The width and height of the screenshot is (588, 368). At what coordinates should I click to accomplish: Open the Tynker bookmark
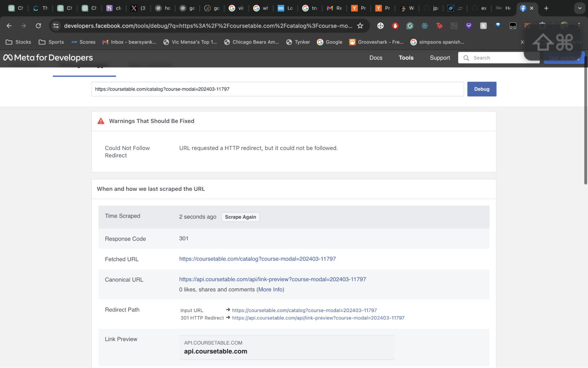point(298,42)
